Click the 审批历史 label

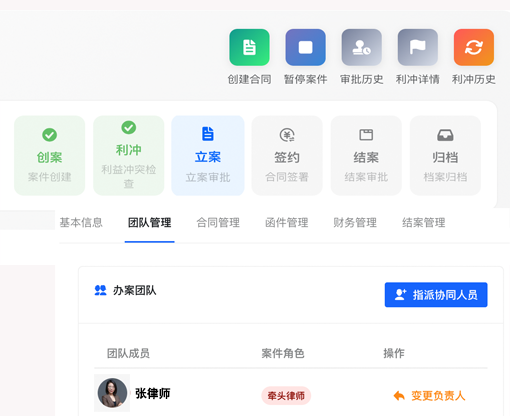pyautogui.click(x=362, y=79)
